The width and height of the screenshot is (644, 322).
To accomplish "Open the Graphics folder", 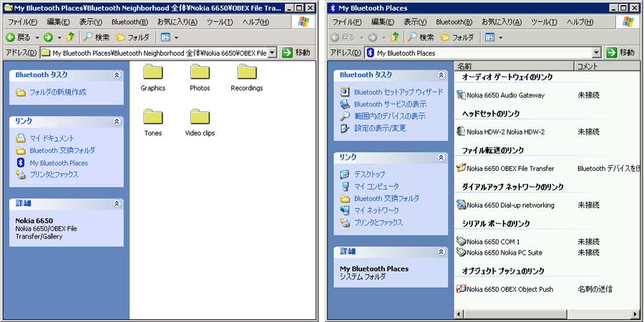I will [152, 74].
